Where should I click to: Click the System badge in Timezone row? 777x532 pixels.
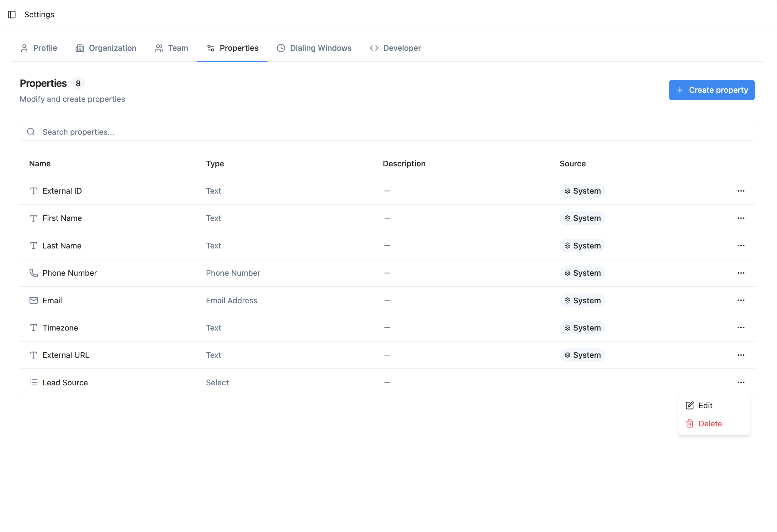click(x=582, y=328)
